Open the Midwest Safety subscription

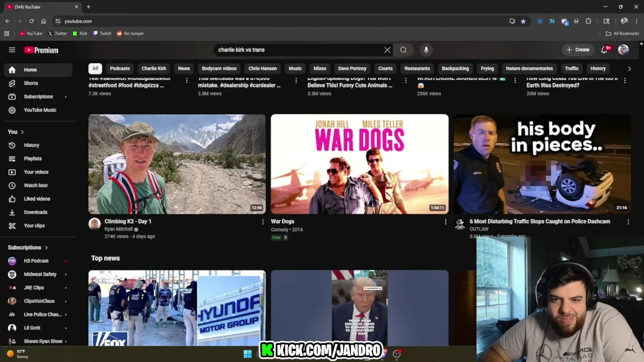(38, 275)
